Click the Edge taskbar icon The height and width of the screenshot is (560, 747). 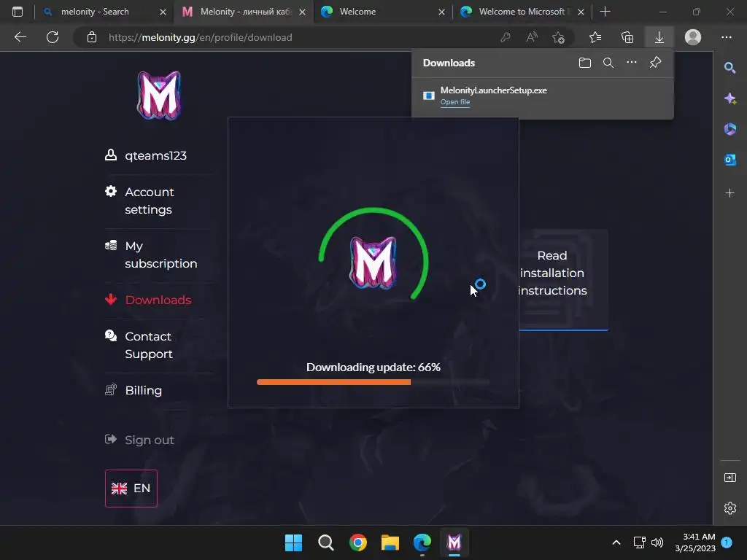click(x=422, y=542)
